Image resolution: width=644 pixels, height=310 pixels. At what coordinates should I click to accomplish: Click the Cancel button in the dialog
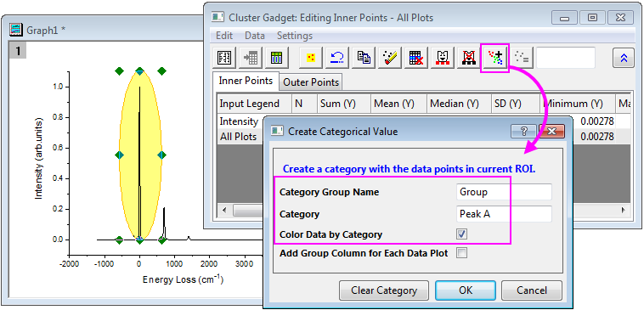click(532, 290)
